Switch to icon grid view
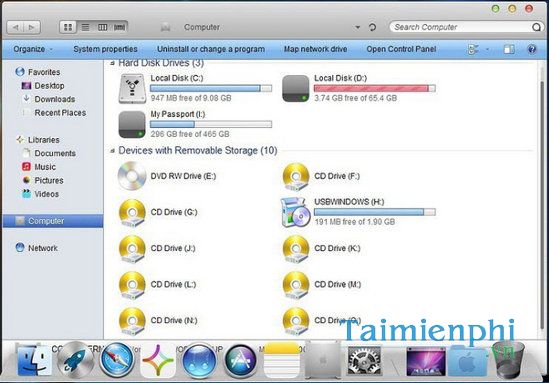This screenshot has height=383, width=549. 68,27
